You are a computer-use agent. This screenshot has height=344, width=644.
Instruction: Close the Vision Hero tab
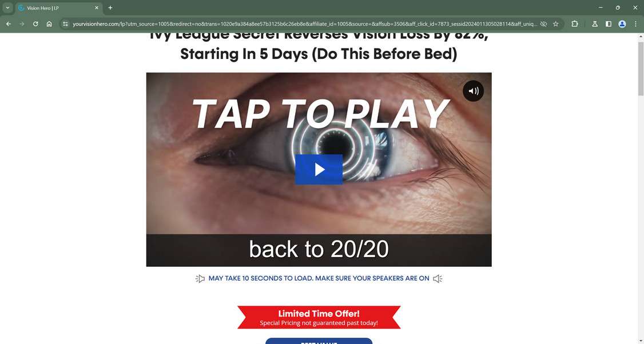pos(97,8)
